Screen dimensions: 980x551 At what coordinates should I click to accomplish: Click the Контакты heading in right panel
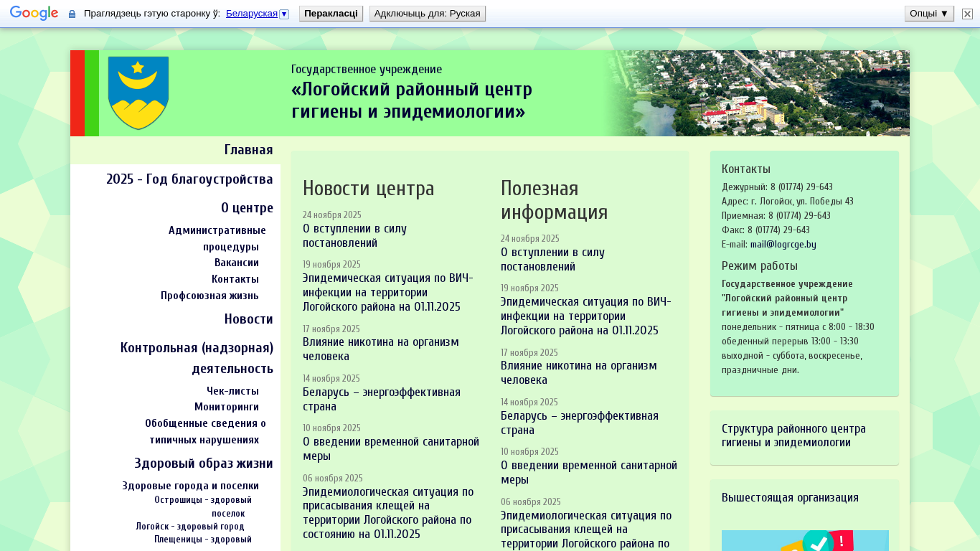coord(746,169)
